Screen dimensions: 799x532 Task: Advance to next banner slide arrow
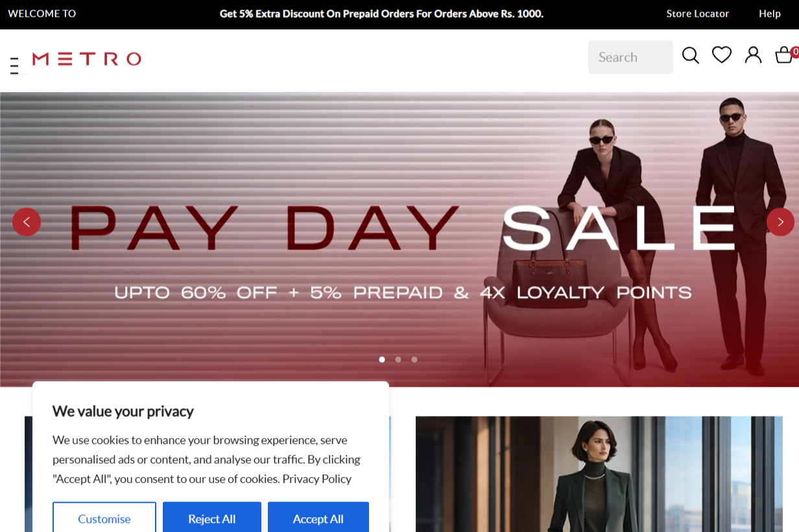[780, 222]
